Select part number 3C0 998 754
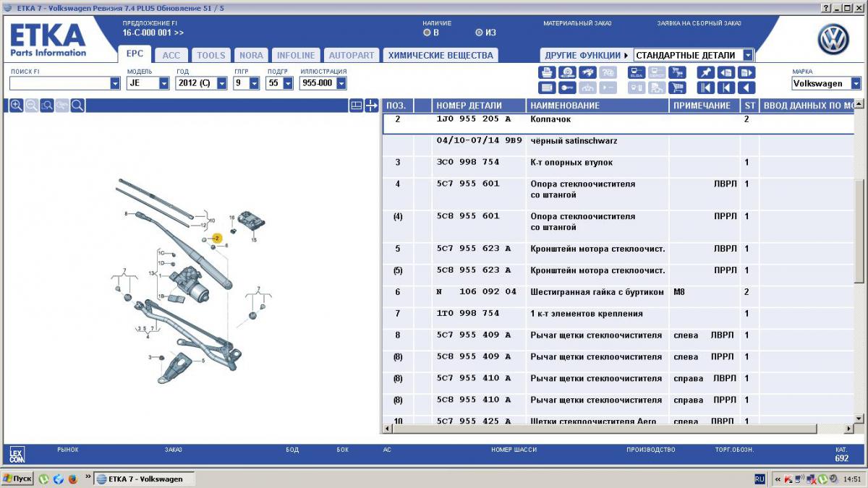 coord(468,162)
